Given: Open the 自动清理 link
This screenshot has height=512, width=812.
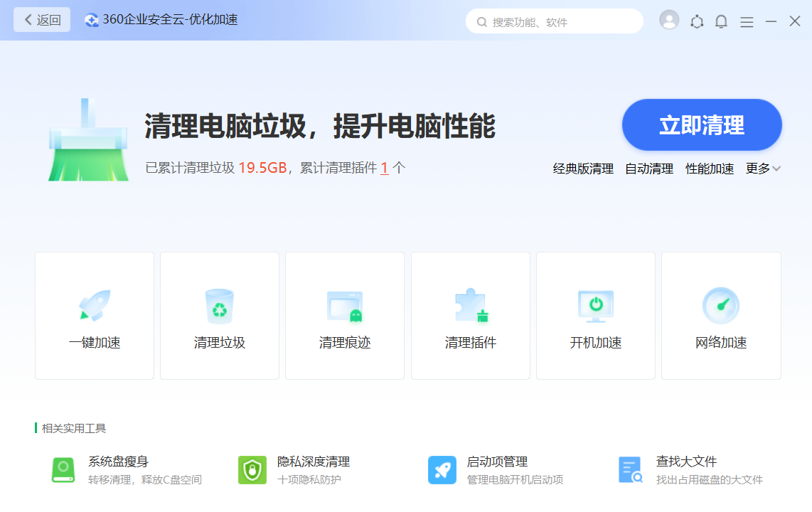Looking at the screenshot, I should coord(649,169).
